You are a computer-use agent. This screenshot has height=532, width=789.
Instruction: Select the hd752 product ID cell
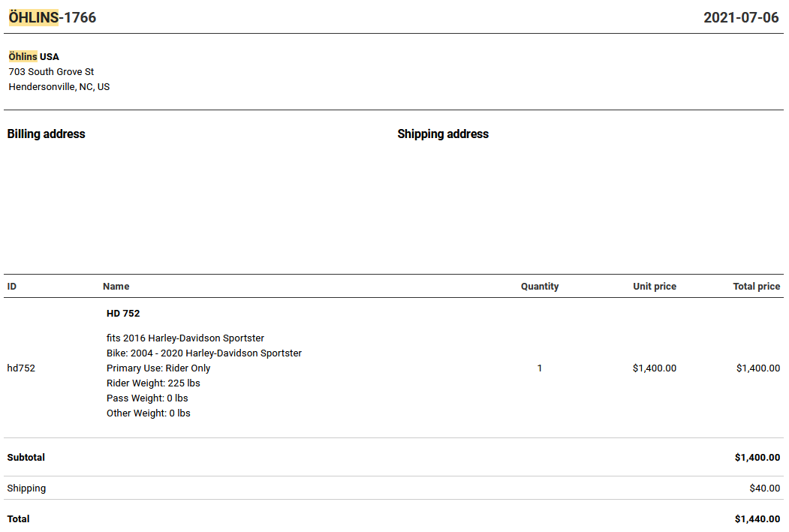pos(21,368)
